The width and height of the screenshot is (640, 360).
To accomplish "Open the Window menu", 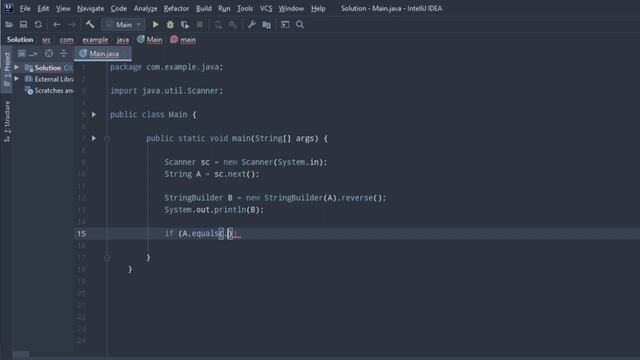I will (291, 8).
